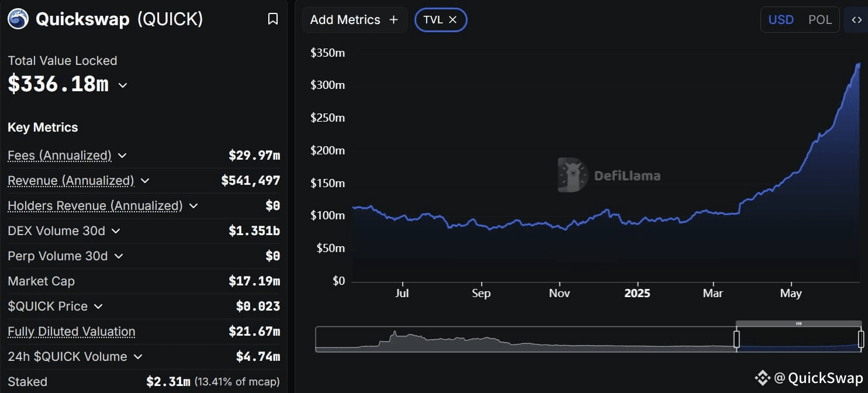Expand Revenue (Annualized) details

(x=145, y=181)
